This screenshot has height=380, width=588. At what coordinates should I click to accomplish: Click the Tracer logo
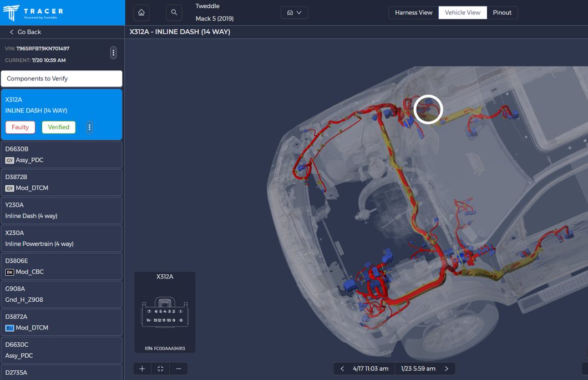(x=34, y=13)
